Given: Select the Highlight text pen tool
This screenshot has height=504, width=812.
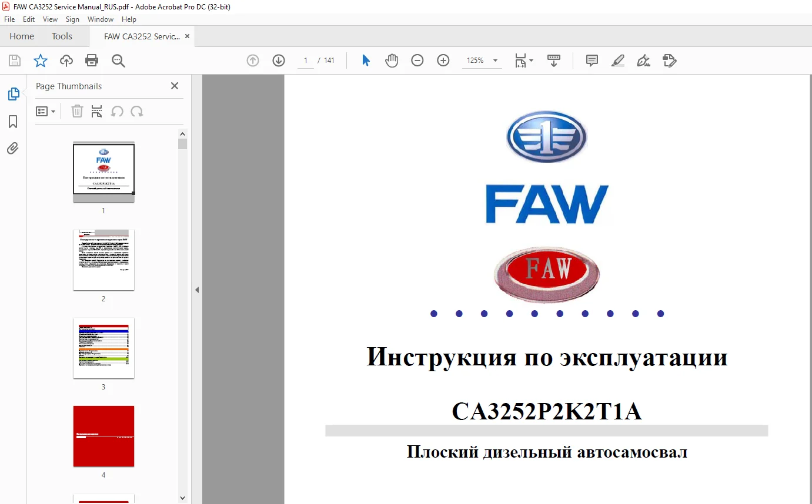Looking at the screenshot, I should click(618, 61).
